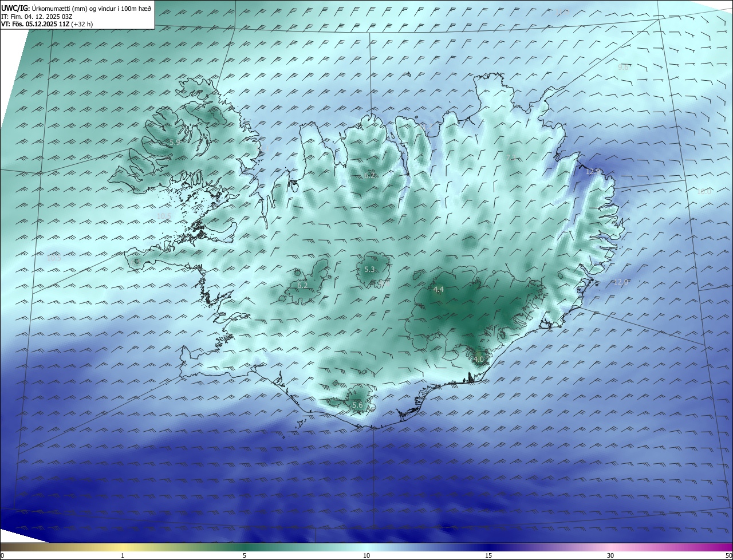Click the 7.3 value label on the map
Viewport: 733px width, 560px height.
coord(511,157)
